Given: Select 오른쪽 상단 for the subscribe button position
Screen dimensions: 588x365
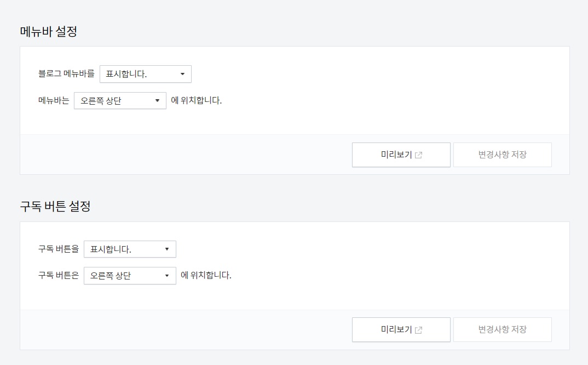Looking at the screenshot, I should tap(130, 276).
